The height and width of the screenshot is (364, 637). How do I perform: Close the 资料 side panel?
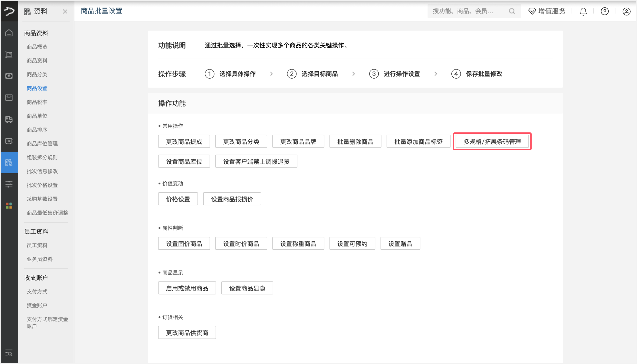65,12
